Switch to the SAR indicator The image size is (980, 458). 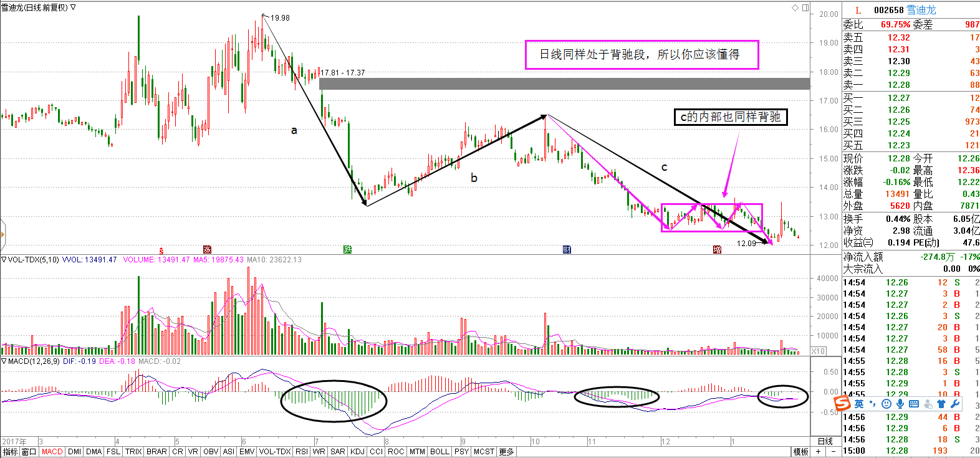[x=338, y=452]
